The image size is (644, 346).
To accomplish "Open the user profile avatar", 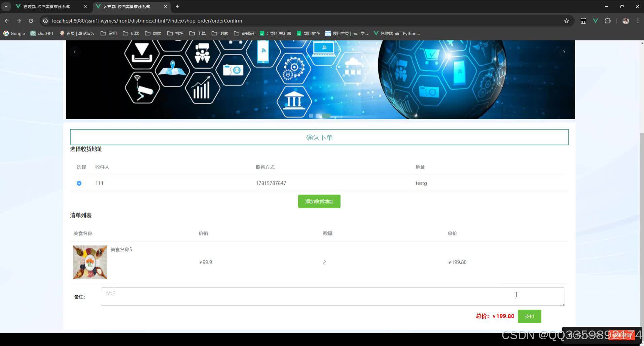I will point(626,21).
